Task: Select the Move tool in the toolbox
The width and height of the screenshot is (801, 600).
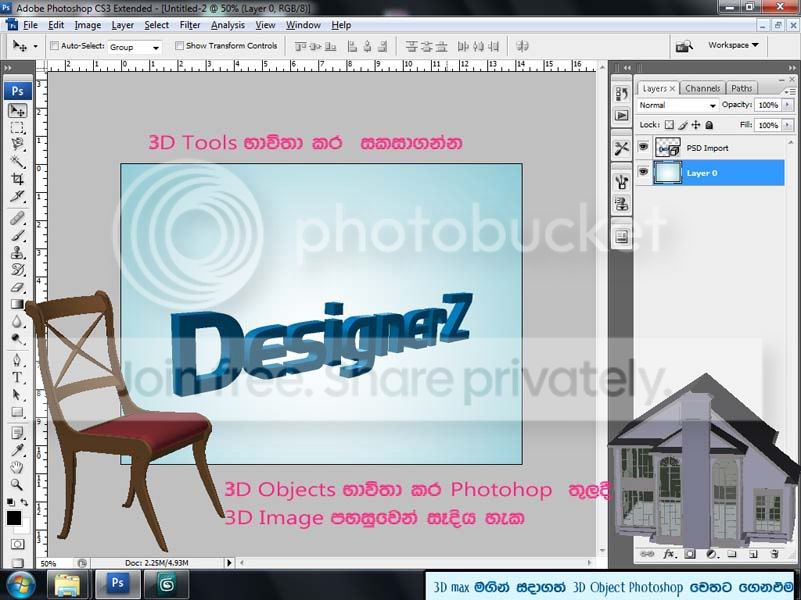Action: (17, 110)
